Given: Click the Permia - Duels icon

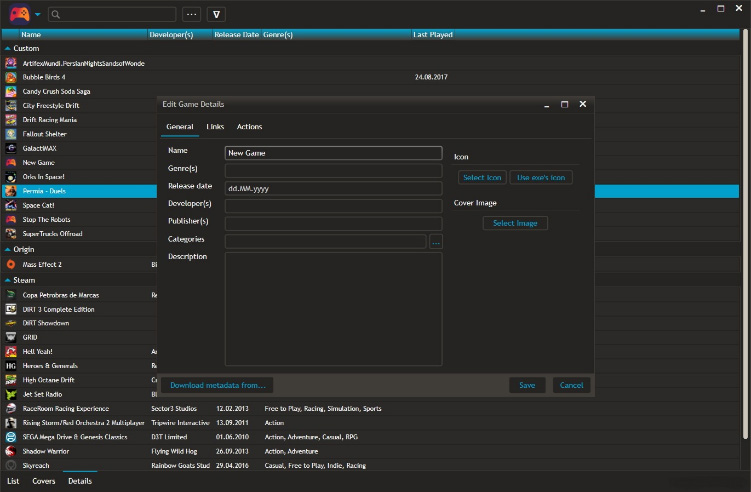Looking at the screenshot, I should click(11, 191).
